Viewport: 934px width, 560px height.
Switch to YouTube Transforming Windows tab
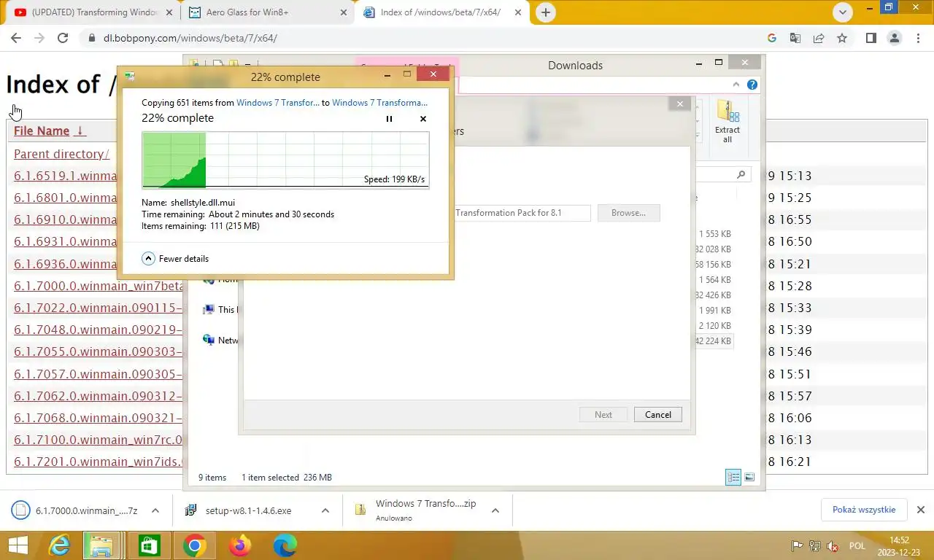[93, 12]
